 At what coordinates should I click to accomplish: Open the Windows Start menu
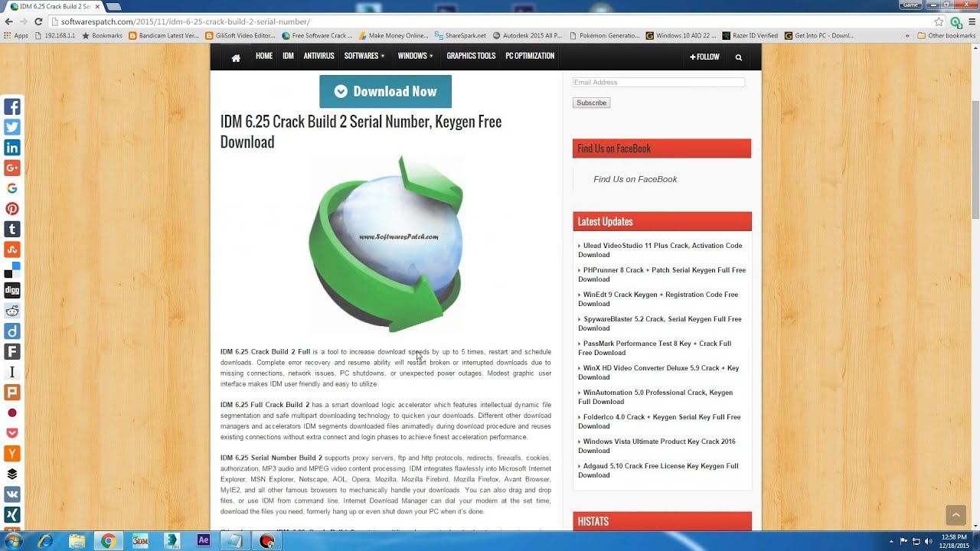pos(14,541)
